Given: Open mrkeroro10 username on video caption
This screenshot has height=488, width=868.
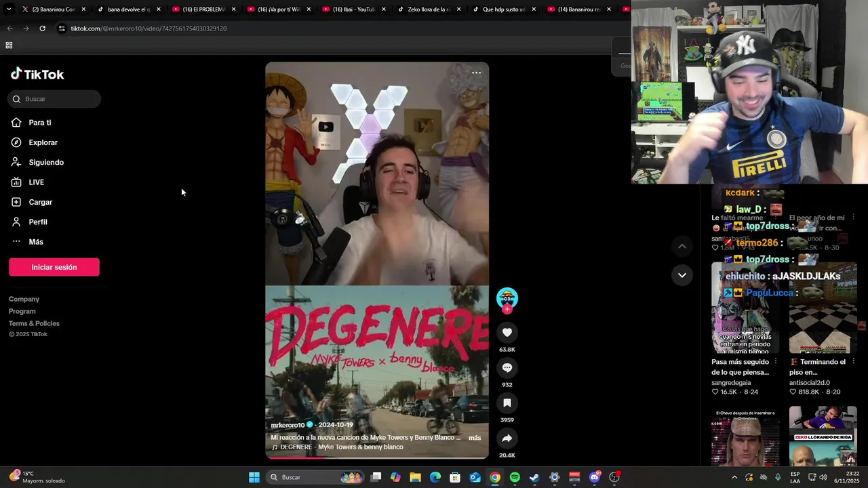Looking at the screenshot, I should pos(288,425).
